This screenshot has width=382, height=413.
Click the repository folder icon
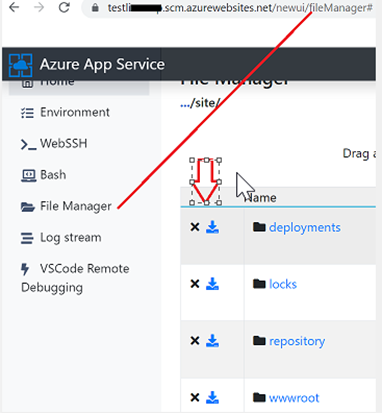259,340
